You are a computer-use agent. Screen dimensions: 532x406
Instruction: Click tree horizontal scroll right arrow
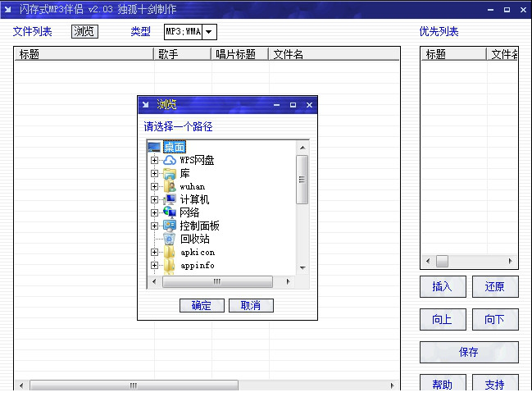click(x=288, y=281)
